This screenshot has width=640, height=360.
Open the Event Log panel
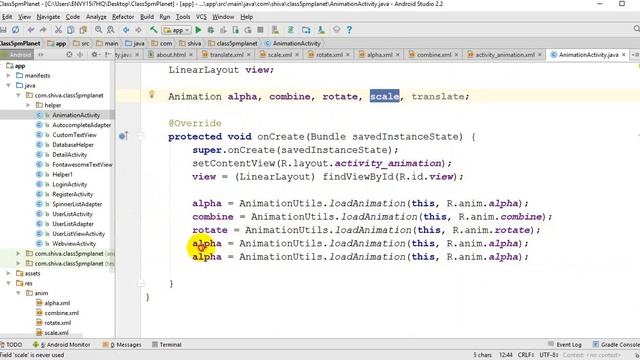pos(565,344)
